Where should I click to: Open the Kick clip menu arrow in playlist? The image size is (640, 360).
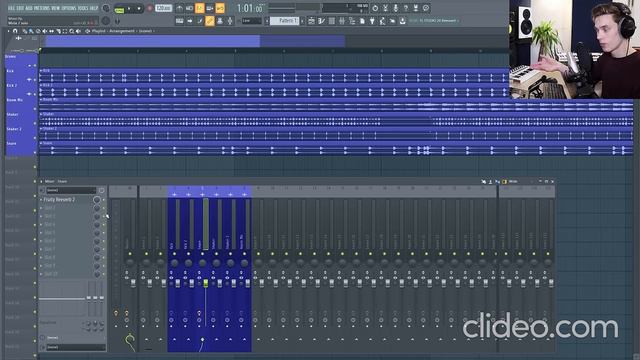[x=41, y=71]
